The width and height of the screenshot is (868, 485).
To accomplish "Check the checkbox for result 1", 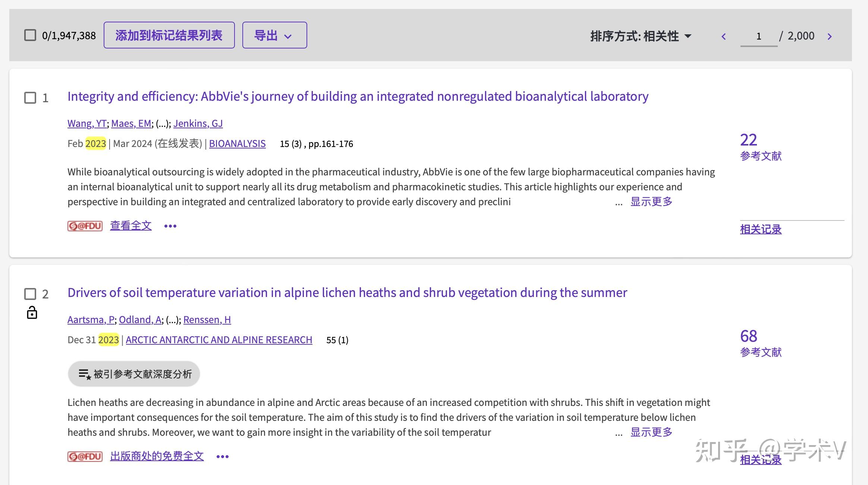I will click(29, 98).
